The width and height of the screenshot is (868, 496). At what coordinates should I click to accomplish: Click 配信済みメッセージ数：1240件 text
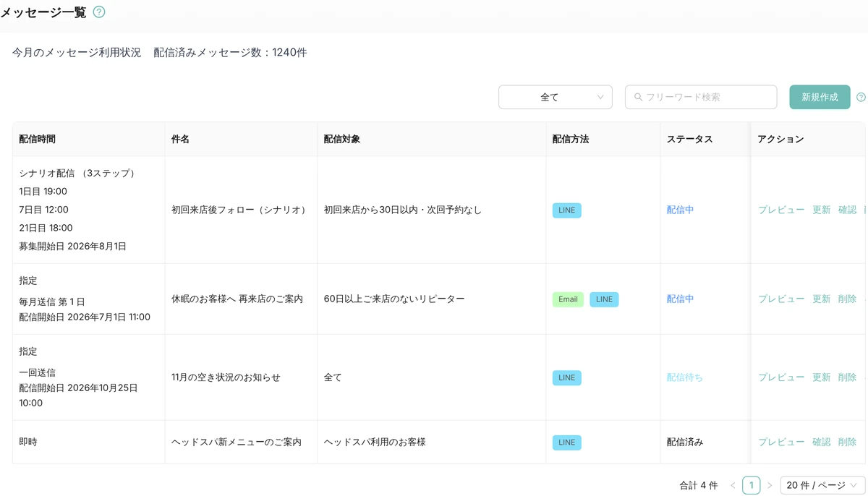click(230, 53)
